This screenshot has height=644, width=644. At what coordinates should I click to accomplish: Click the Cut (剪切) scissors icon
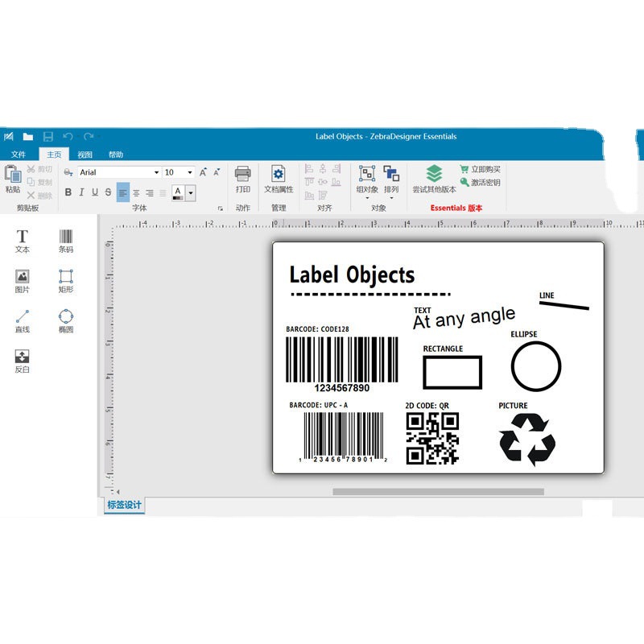[x=31, y=169]
